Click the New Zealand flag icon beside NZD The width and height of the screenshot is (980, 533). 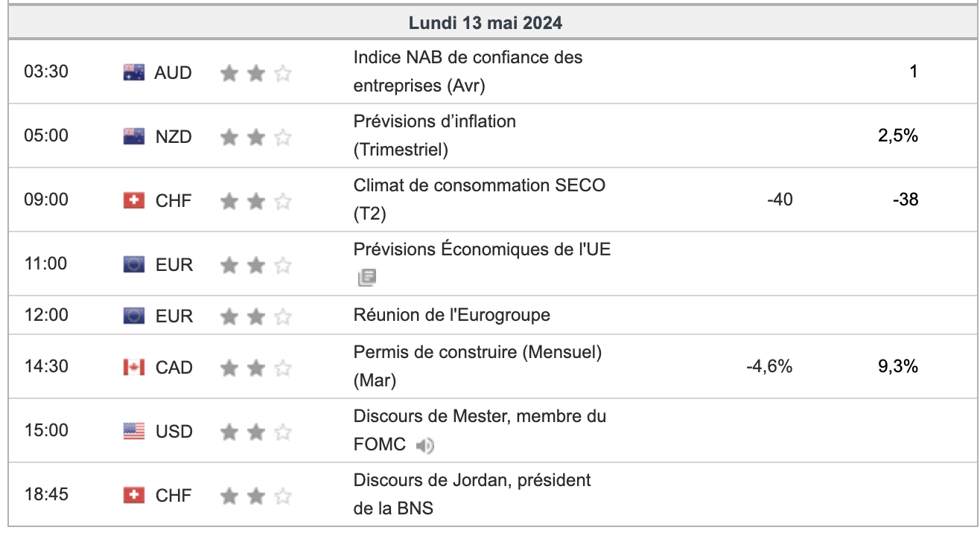pyautogui.click(x=133, y=136)
